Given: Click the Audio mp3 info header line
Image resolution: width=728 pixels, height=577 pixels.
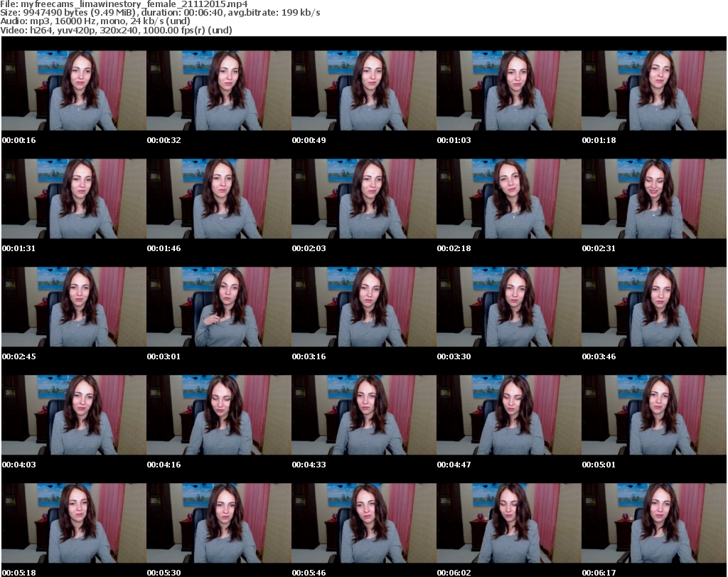Looking at the screenshot, I should coord(95,21).
